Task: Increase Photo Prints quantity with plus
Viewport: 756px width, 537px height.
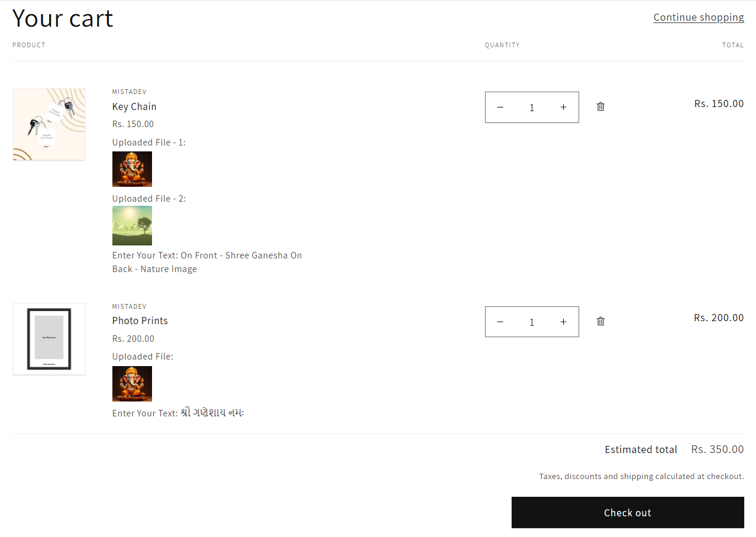Action: click(x=563, y=322)
